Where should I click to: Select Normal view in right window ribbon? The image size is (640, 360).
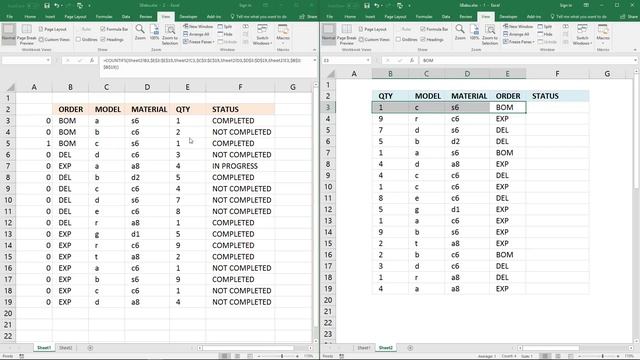pyautogui.click(x=329, y=34)
